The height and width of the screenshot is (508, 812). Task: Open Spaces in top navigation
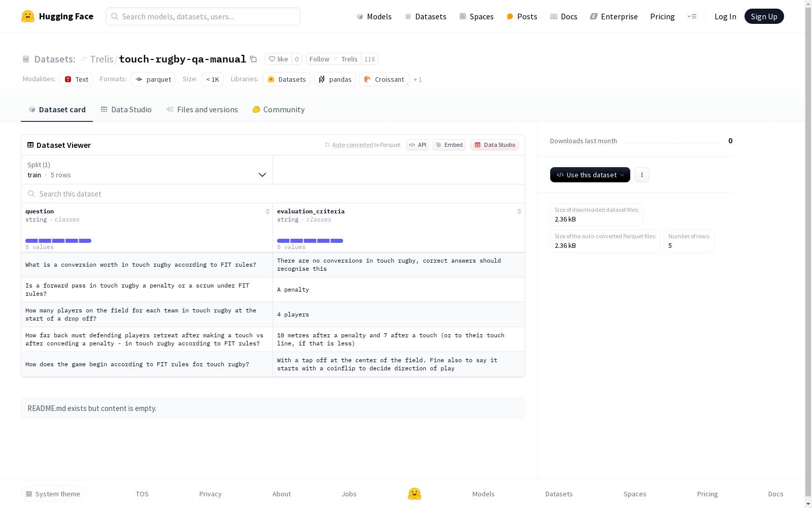click(477, 16)
